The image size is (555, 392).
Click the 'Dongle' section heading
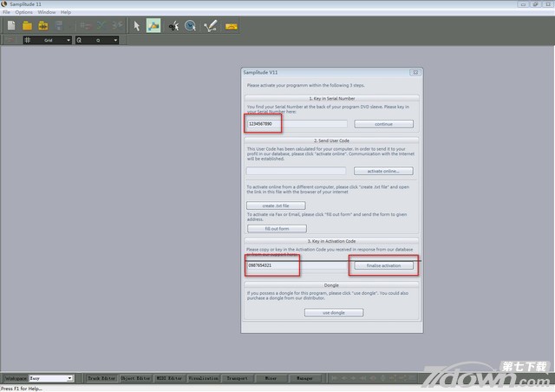pyautogui.click(x=331, y=285)
